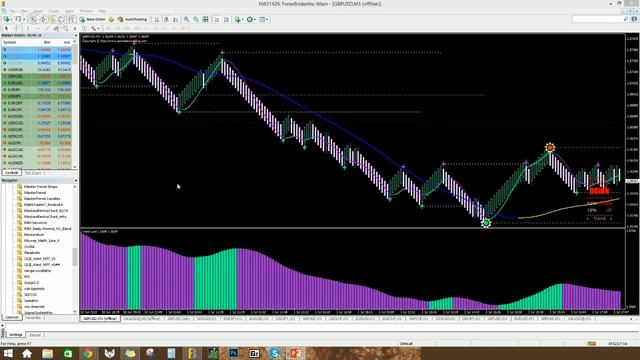Select the trendline tool

(47, 28)
